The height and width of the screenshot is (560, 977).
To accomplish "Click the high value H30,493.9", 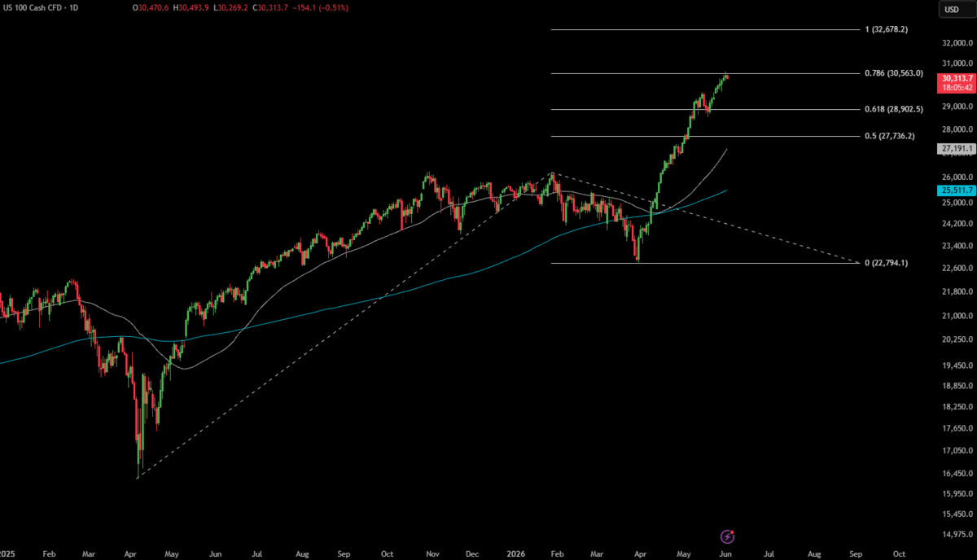I will click(x=190, y=8).
